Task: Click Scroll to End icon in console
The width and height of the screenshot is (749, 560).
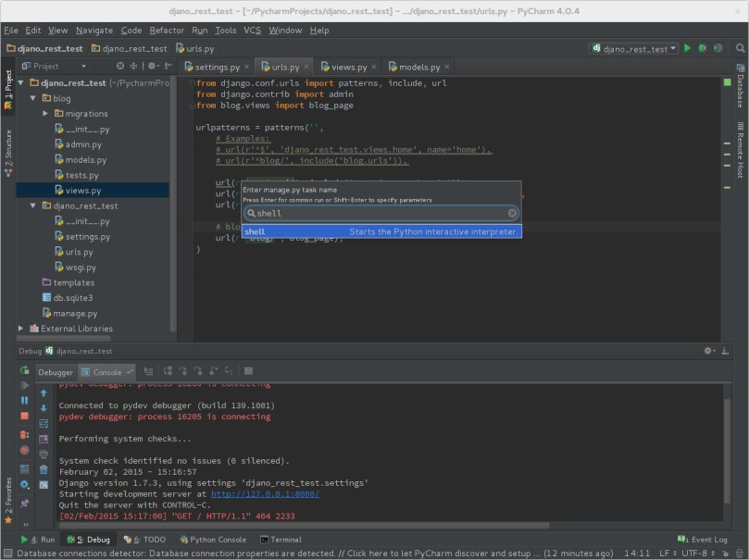Action: [x=44, y=439]
